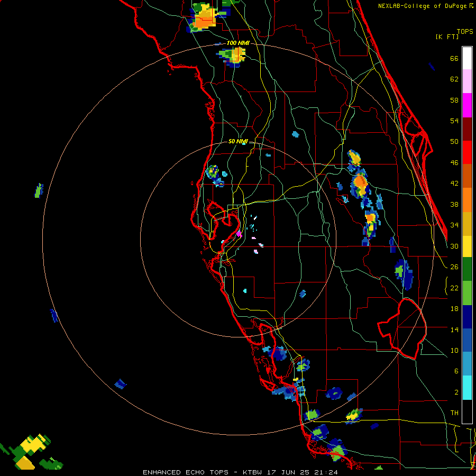Select the 46 value on the scale
476x476 pixels.
point(454,163)
